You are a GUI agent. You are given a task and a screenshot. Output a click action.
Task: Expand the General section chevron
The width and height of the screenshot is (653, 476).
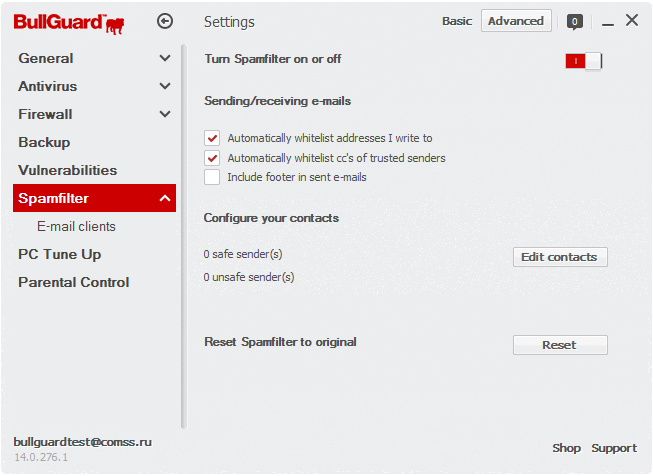tap(165, 58)
